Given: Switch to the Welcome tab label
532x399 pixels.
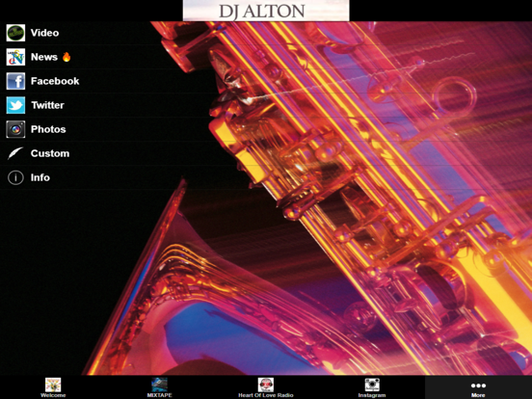Looking at the screenshot, I should click(53, 395).
